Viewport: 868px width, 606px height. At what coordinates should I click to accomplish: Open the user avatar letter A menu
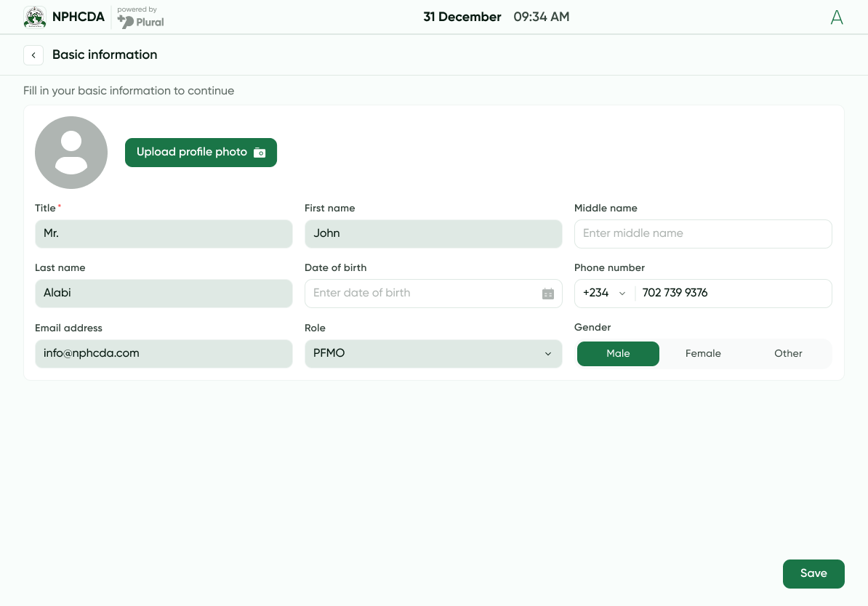[x=837, y=17]
